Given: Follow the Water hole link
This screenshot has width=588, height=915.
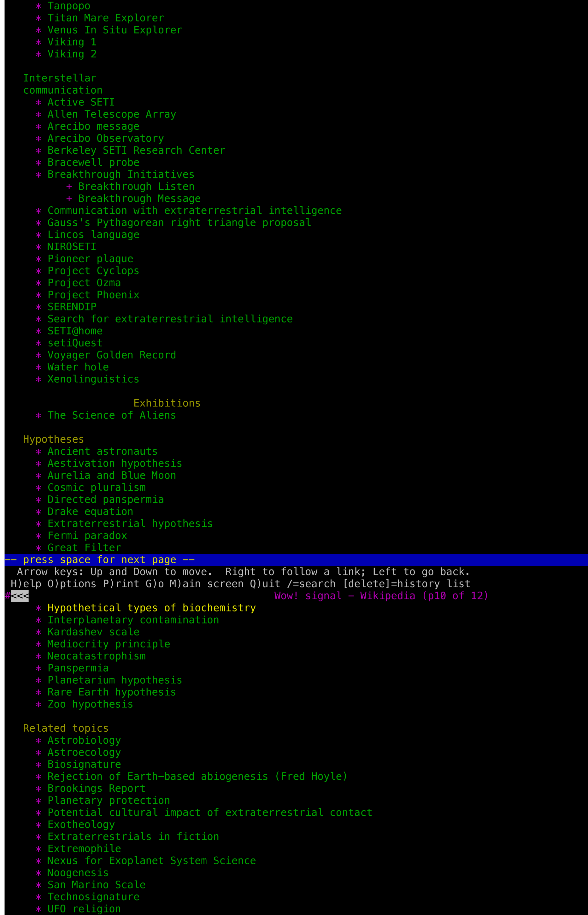Looking at the screenshot, I should [78, 367].
